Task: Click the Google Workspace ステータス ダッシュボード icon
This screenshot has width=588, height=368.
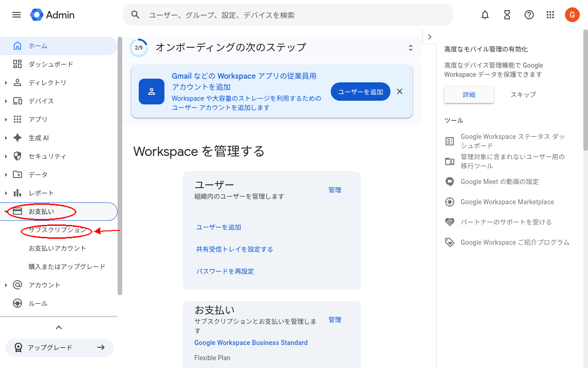Action: 449,141
